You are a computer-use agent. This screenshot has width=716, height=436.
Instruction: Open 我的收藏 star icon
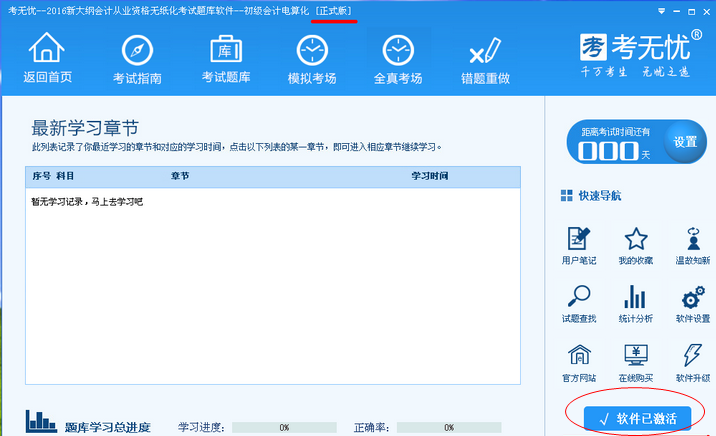(x=636, y=247)
